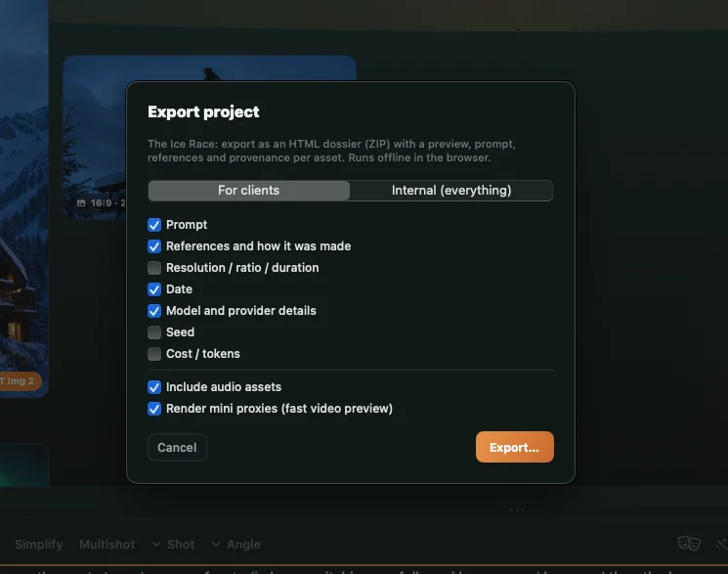728x574 pixels.
Task: Click the image icon beside 16:9 label
Action: 81,203
